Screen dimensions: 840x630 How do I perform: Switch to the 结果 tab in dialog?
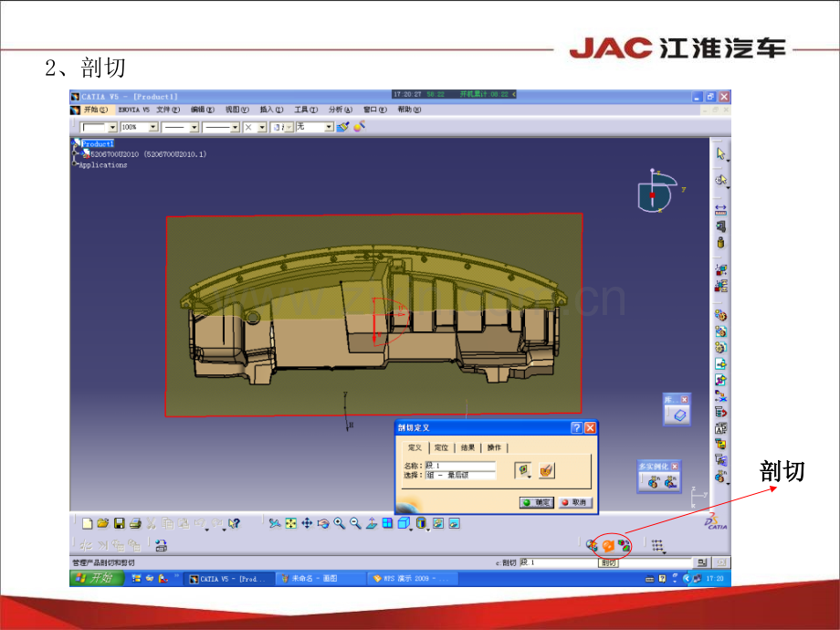[x=467, y=447]
